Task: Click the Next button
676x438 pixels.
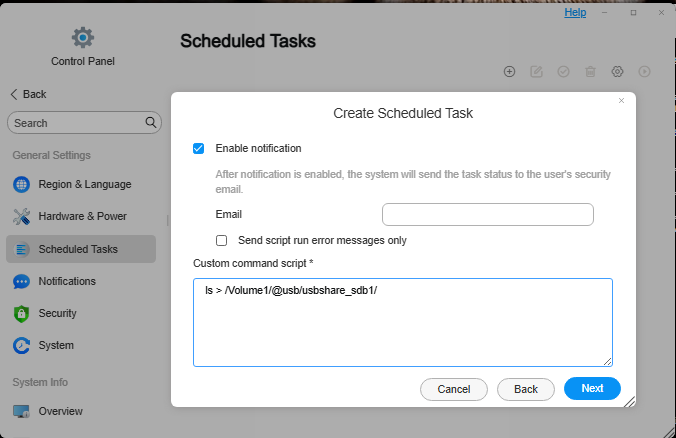Action: [592, 388]
